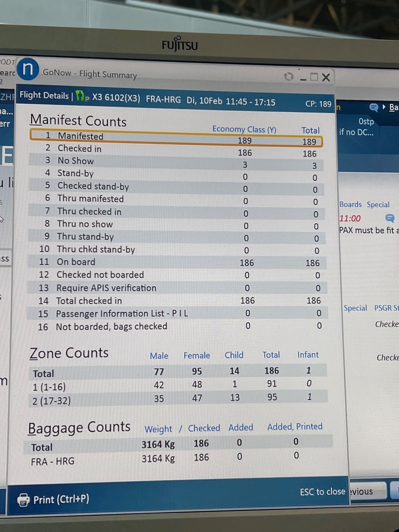Click the comment bubble next to 11:00
The height and width of the screenshot is (532, 399).
389,218
